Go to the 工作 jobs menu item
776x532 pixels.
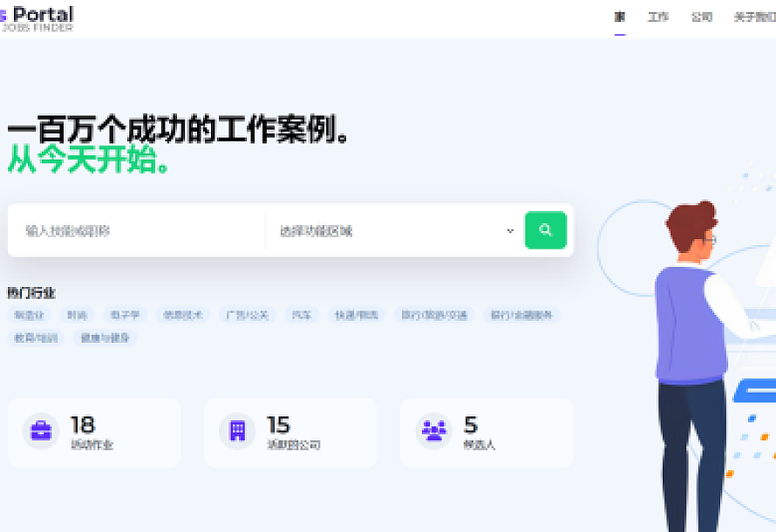pyautogui.click(x=658, y=17)
